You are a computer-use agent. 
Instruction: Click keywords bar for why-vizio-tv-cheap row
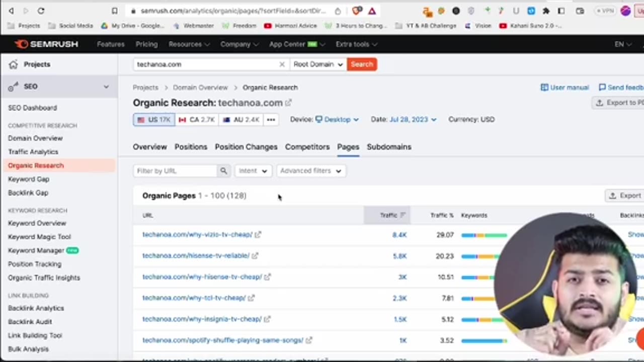click(x=484, y=235)
